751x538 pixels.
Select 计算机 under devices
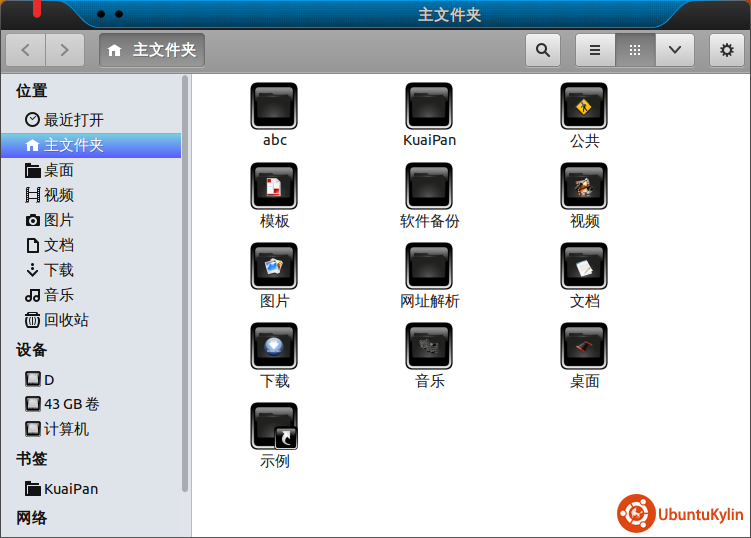(x=66, y=429)
